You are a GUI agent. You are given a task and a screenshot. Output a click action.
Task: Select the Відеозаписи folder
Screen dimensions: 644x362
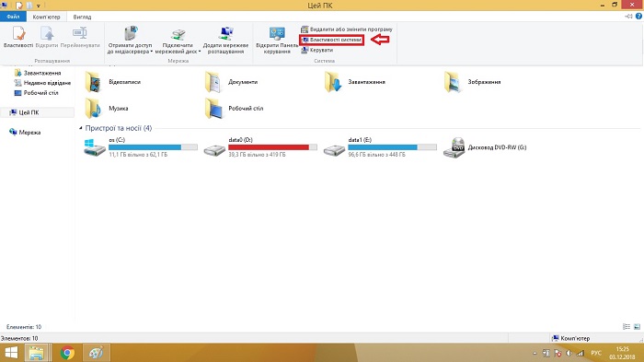click(113, 82)
